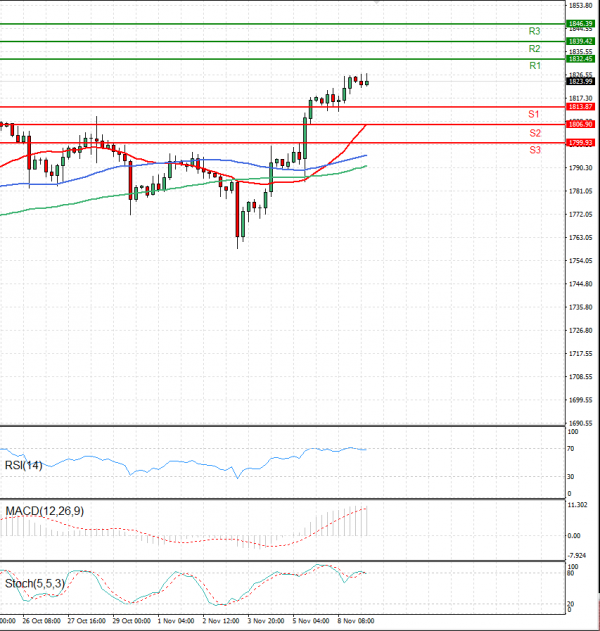Click the 1817.30 price axis value
600x631 pixels.
pyautogui.click(x=581, y=99)
